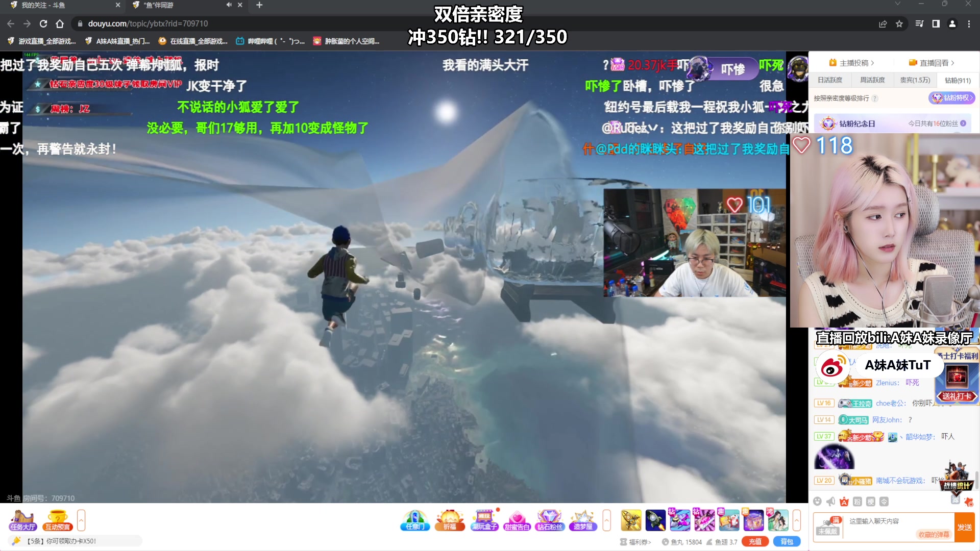Expand 今日共有16位粉丝 arrow
The height and width of the screenshot is (551, 980).
coord(963,123)
